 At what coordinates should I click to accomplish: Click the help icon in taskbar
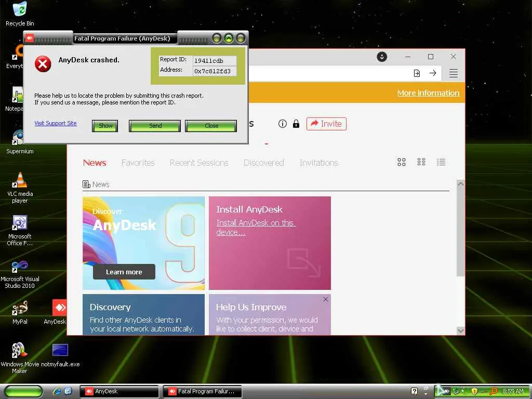pyautogui.click(x=414, y=391)
